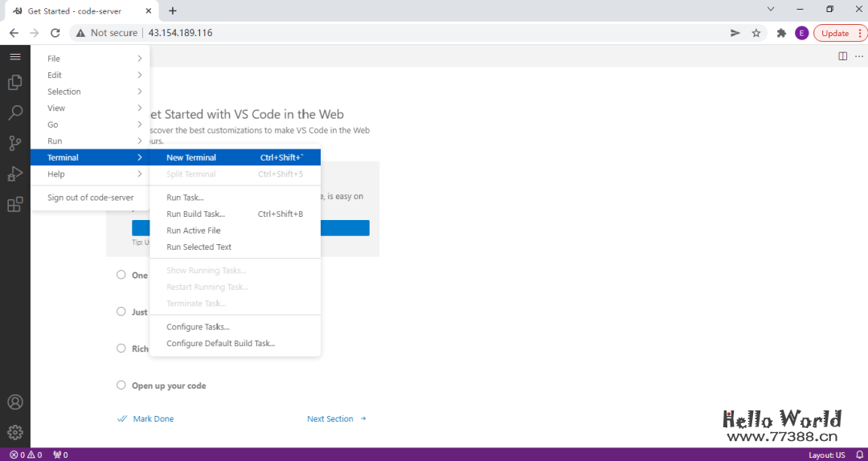Viewport: 868px width, 461px height.
Task: Click the Mark Done link
Action: pyautogui.click(x=153, y=419)
